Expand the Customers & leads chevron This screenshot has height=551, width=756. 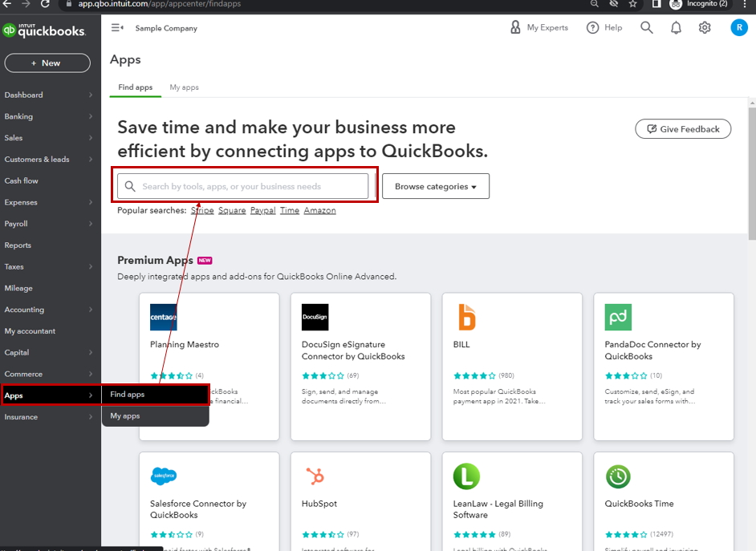pyautogui.click(x=91, y=159)
